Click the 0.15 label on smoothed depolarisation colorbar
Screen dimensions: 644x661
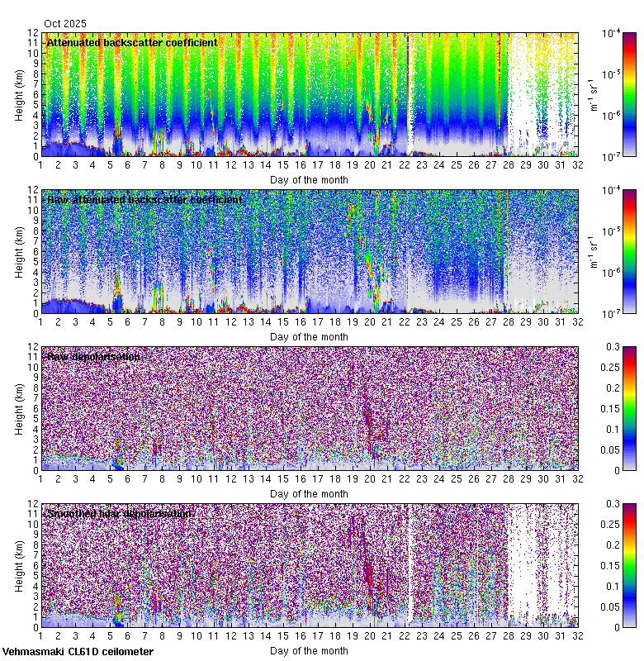pyautogui.click(x=610, y=566)
